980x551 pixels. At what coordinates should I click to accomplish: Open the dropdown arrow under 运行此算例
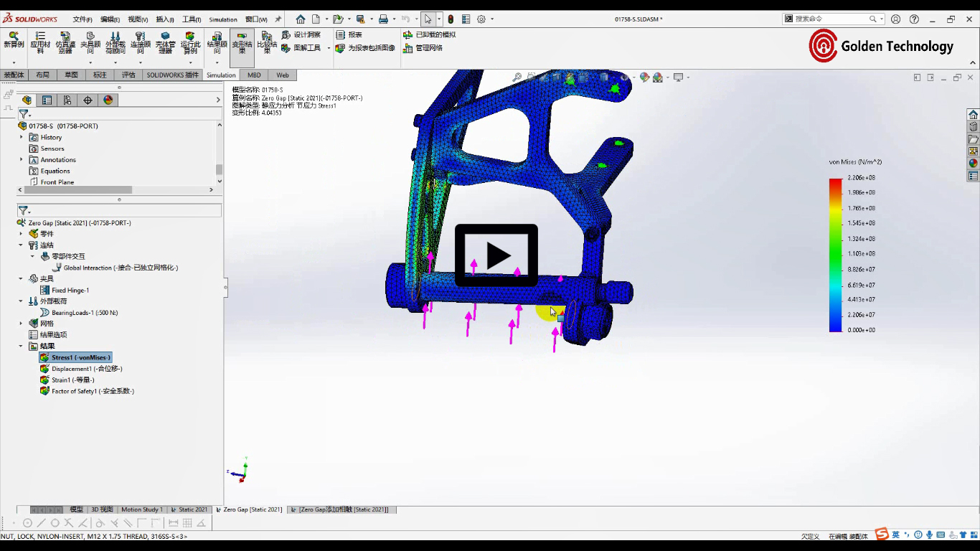[x=190, y=62]
